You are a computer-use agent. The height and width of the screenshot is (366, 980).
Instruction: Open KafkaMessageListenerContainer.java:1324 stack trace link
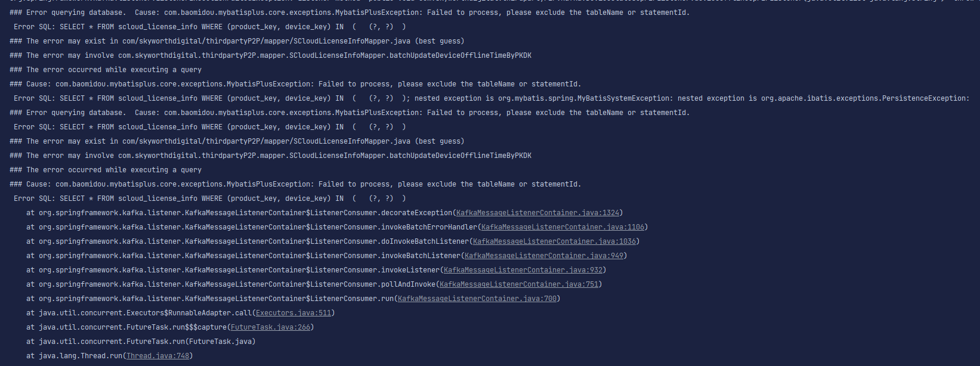click(x=538, y=213)
